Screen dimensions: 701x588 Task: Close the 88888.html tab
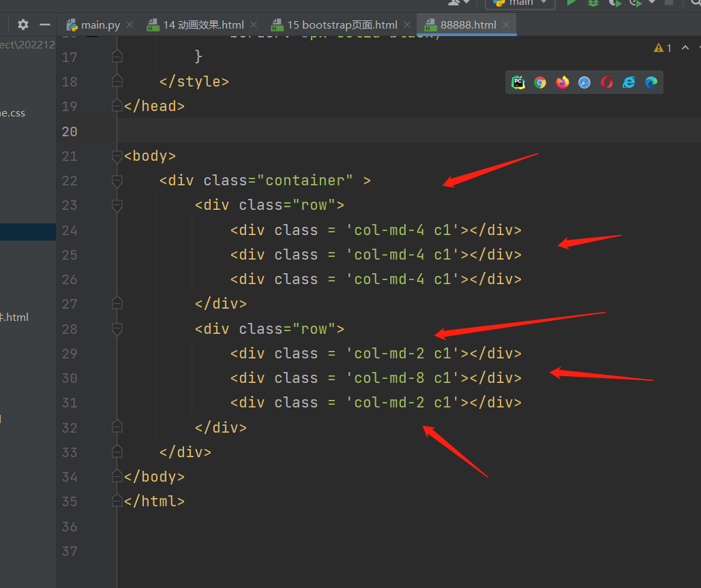tap(506, 25)
